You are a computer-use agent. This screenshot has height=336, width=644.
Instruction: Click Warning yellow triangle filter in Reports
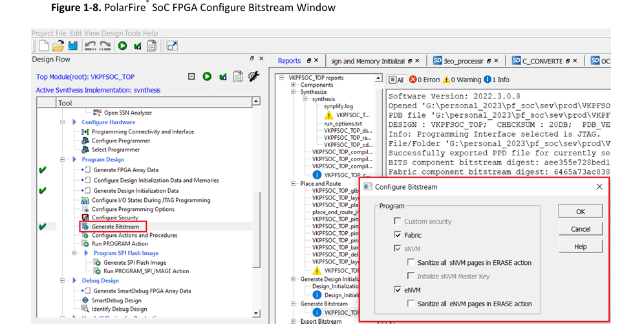tap(446, 80)
